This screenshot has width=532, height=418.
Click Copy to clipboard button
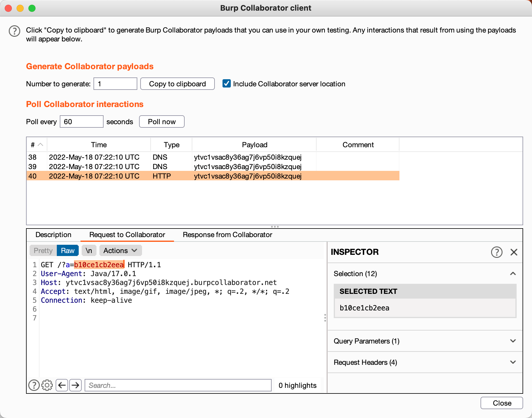178,84
